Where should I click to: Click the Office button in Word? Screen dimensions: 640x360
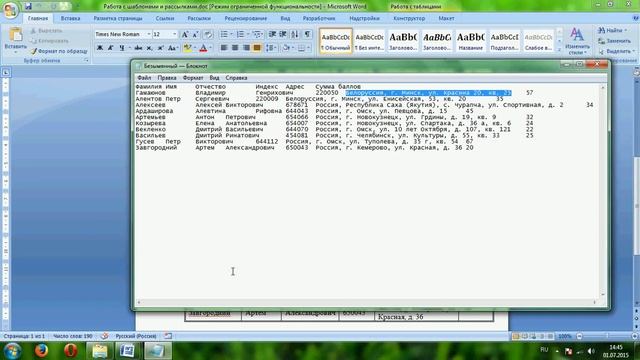(x=10, y=9)
